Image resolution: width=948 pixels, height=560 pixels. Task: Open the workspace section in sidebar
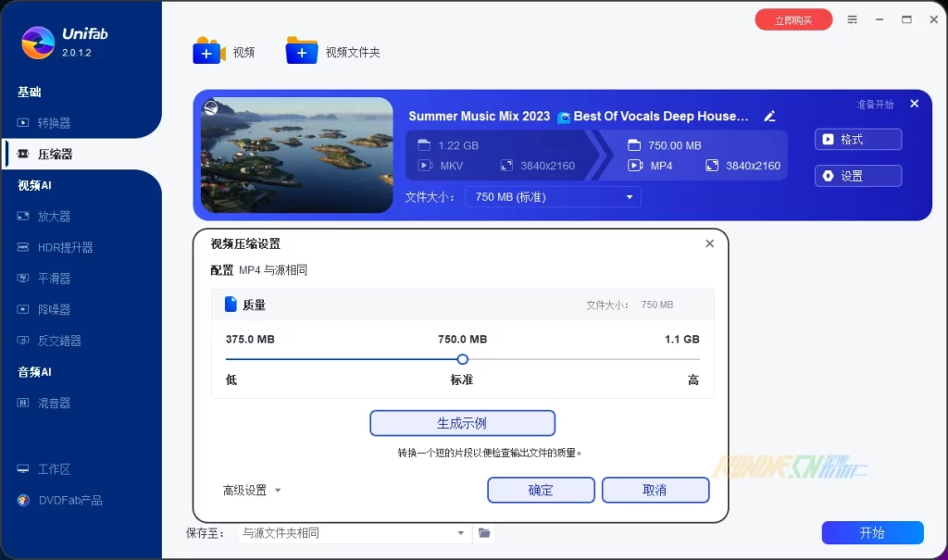click(x=54, y=469)
